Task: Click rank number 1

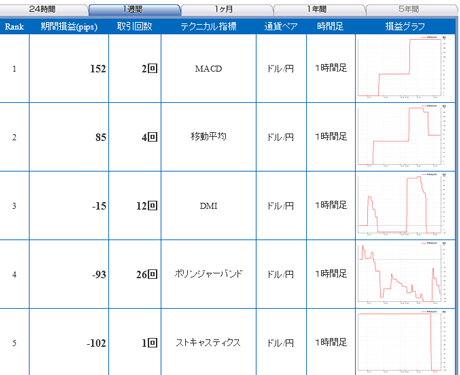Action: [14, 69]
